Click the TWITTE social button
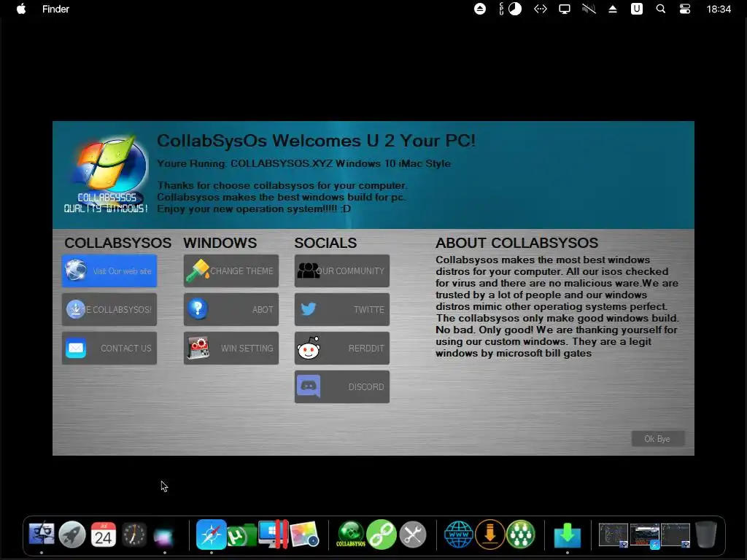 coord(342,309)
